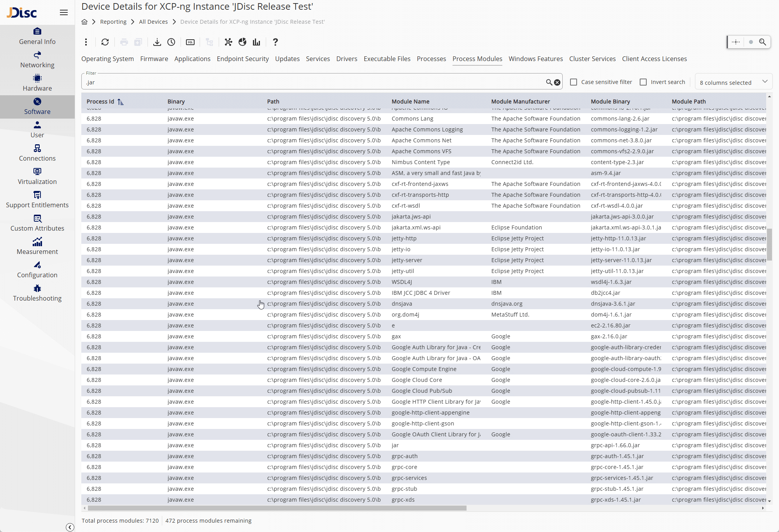Go to All Devices breadcrumb link
779x532 pixels.
[x=153, y=22]
